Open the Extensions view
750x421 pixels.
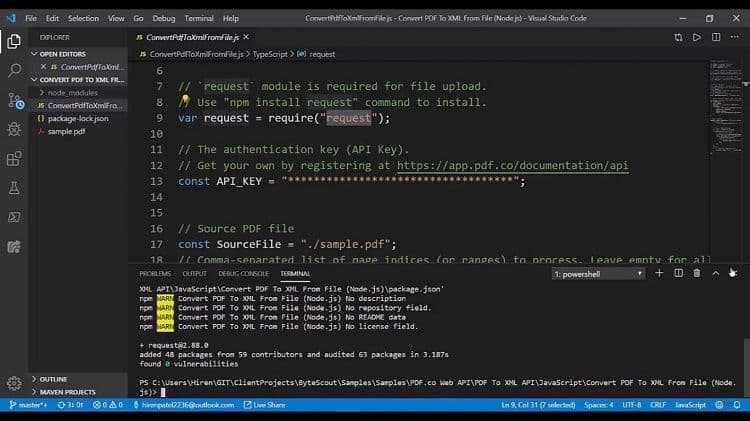point(14,159)
